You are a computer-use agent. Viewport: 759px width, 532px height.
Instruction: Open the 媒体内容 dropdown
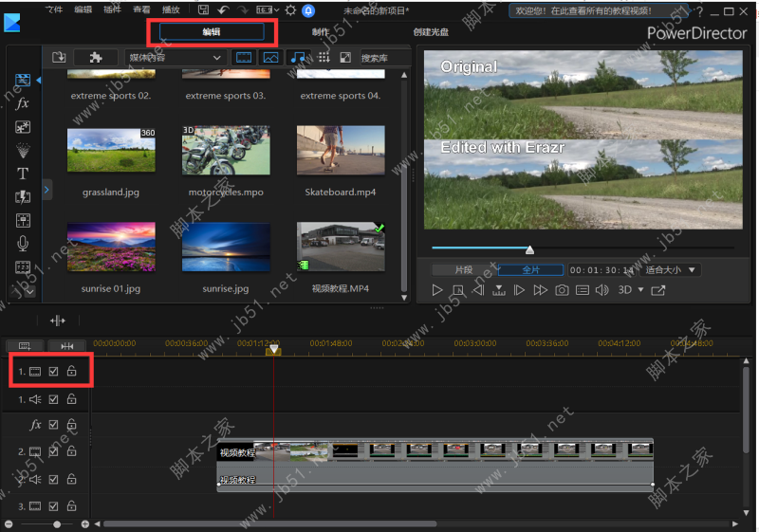[175, 58]
